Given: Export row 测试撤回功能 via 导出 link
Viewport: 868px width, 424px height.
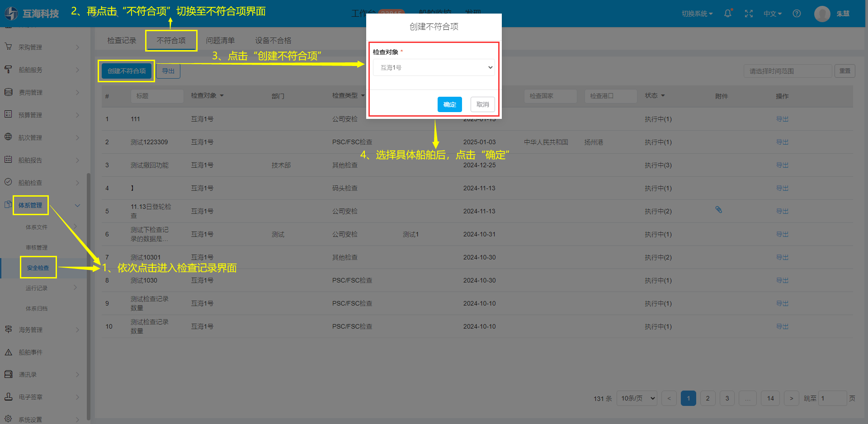Looking at the screenshot, I should tap(782, 165).
